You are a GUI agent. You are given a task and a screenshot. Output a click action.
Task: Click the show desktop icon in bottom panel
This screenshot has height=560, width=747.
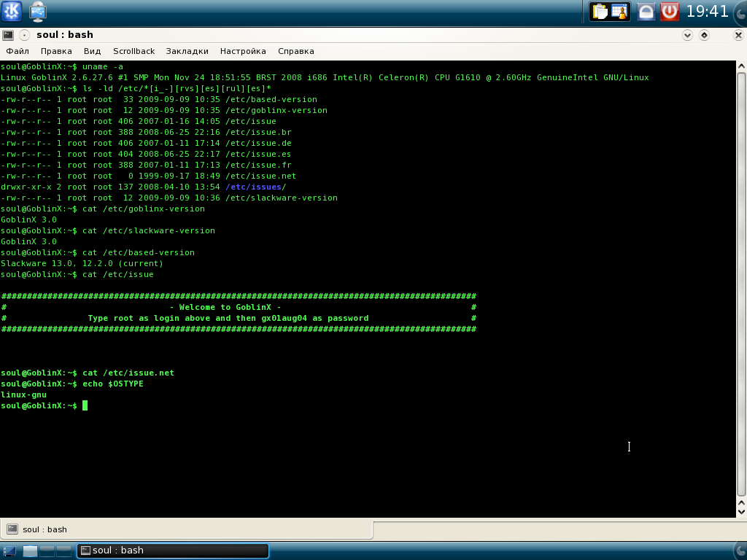[x=9, y=551]
